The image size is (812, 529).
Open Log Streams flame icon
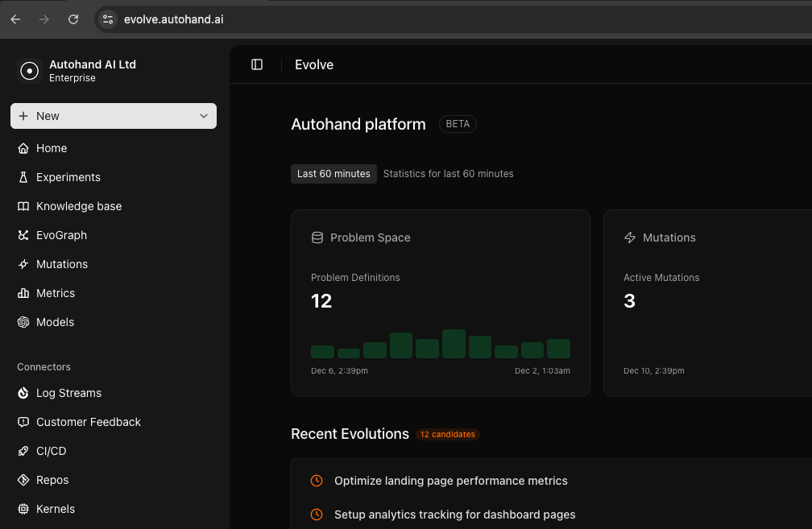[23, 394]
